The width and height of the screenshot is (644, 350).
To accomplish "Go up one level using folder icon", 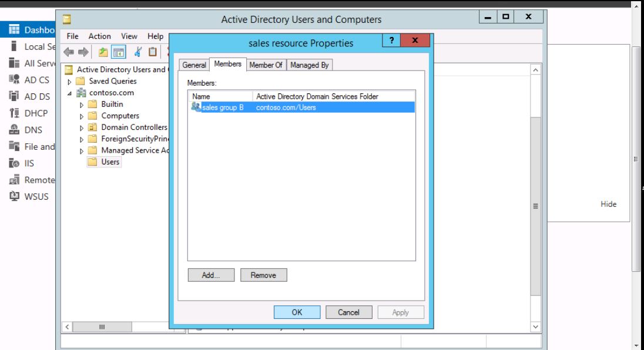I will click(x=103, y=52).
